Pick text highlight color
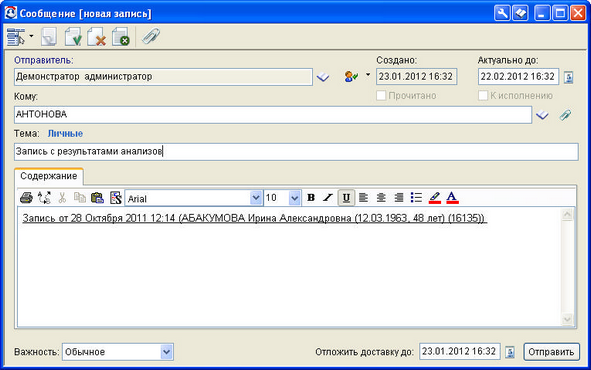Screen dimensions: 591x370 coord(435,197)
